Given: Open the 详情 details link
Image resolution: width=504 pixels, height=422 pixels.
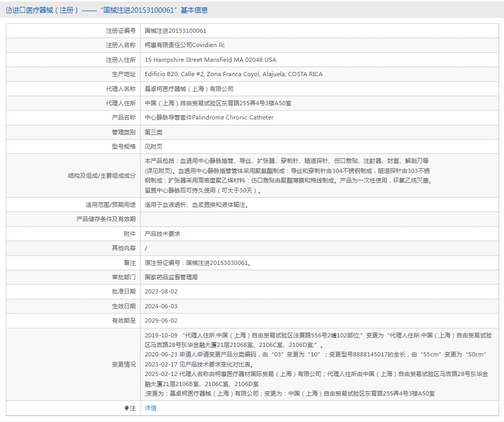Looking at the screenshot, I should coord(151,408).
